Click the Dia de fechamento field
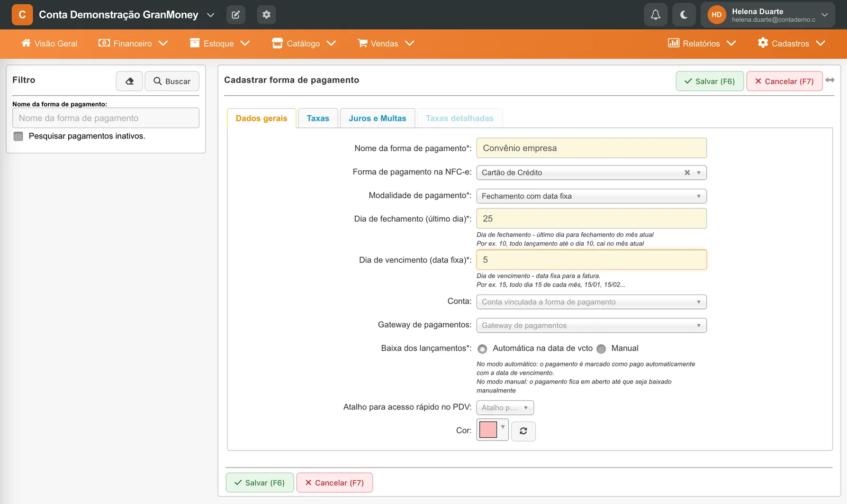This screenshot has height=504, width=847. 592,218
